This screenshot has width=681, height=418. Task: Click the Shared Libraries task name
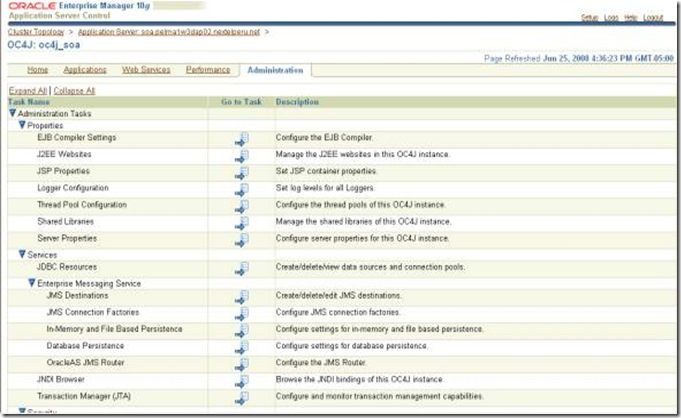(x=66, y=222)
